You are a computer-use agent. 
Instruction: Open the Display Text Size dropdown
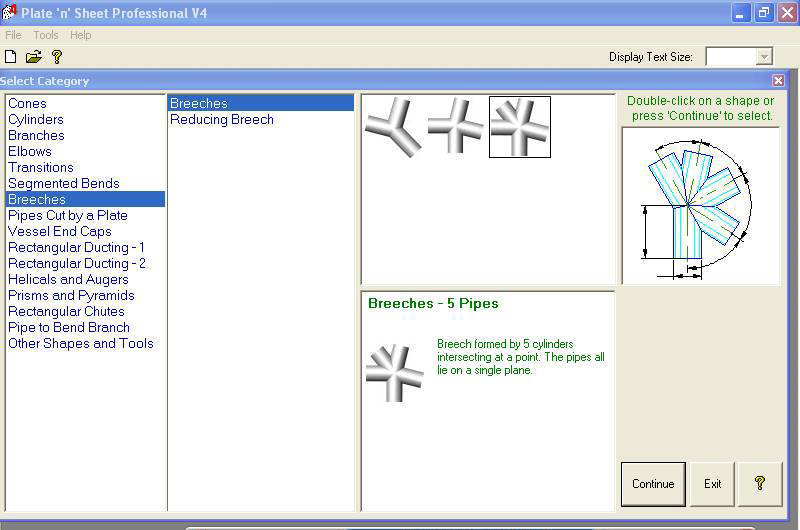pos(764,57)
